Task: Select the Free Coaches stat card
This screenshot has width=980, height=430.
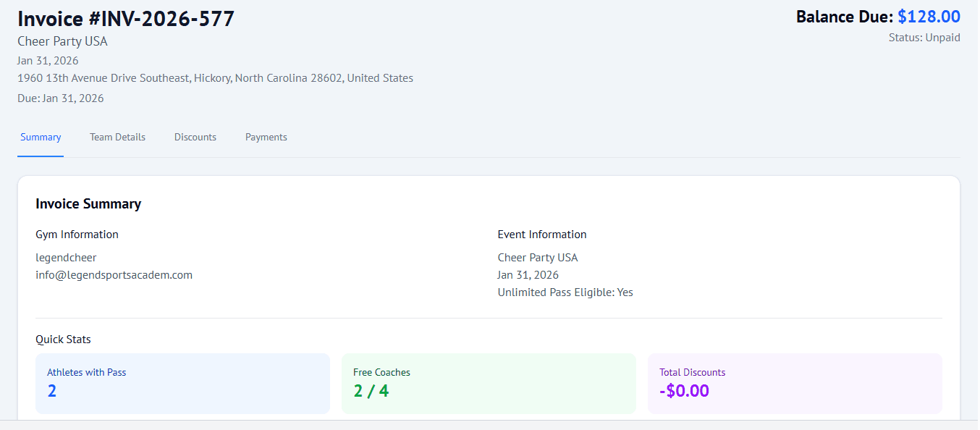Action: point(489,384)
